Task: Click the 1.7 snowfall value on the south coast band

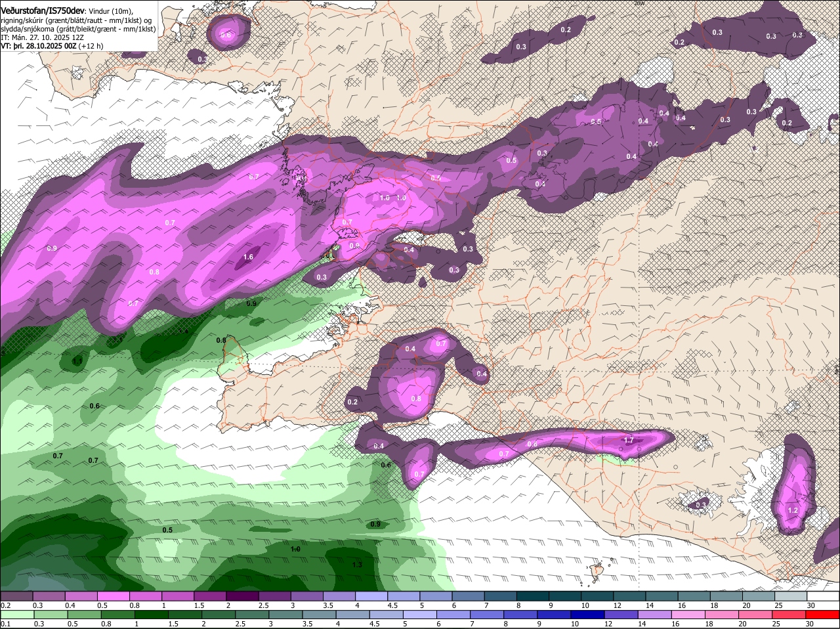Action: pyautogui.click(x=629, y=441)
